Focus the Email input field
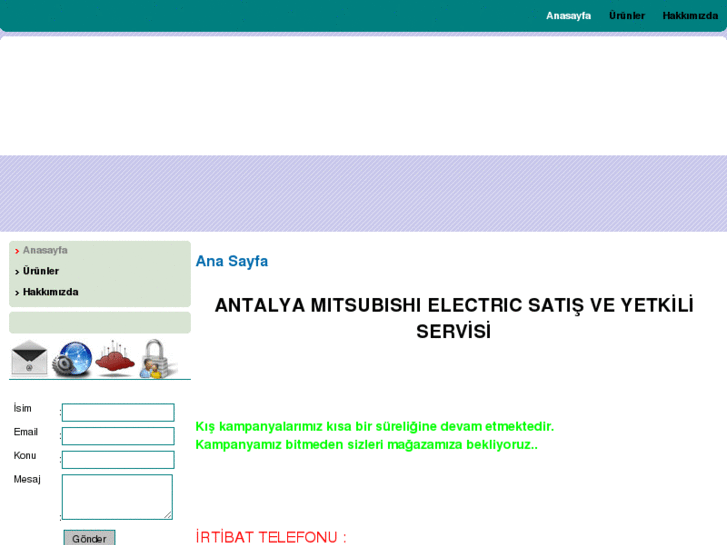Screen dimensions: 727x545 [x=118, y=436]
